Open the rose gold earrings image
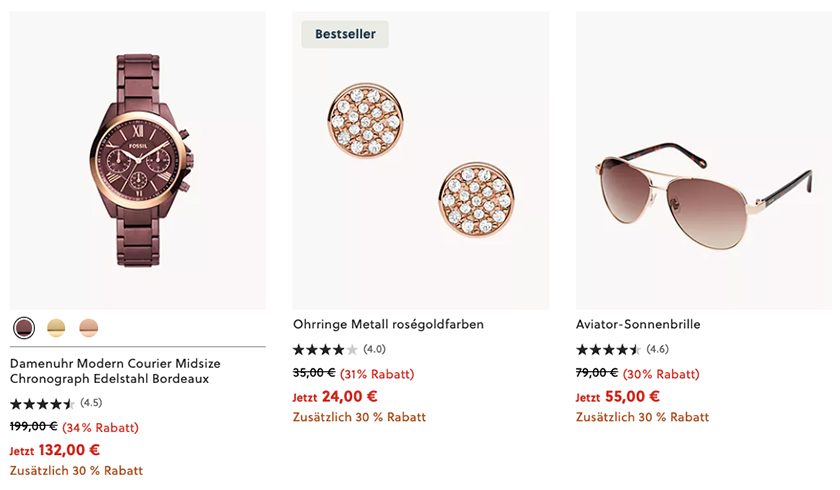This screenshot has width=840, height=490. click(x=421, y=160)
